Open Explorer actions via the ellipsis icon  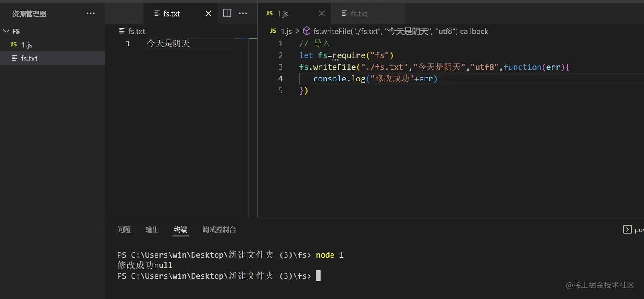click(x=91, y=13)
